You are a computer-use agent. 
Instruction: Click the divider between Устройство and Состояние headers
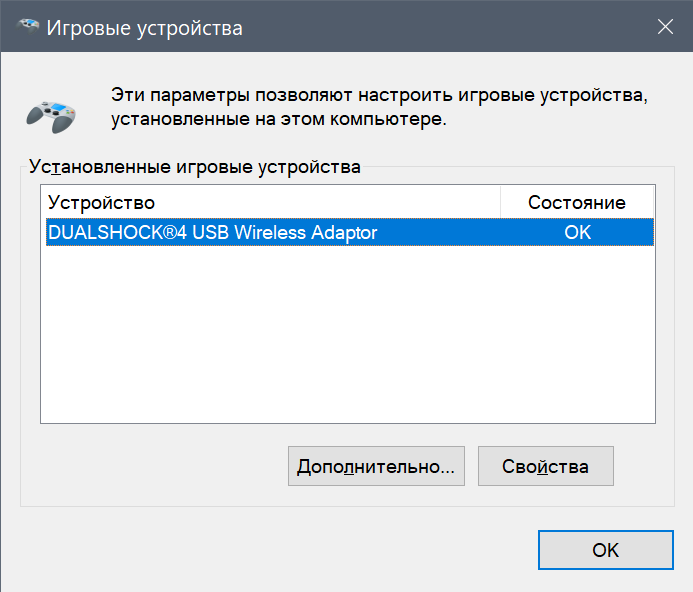pos(500,202)
